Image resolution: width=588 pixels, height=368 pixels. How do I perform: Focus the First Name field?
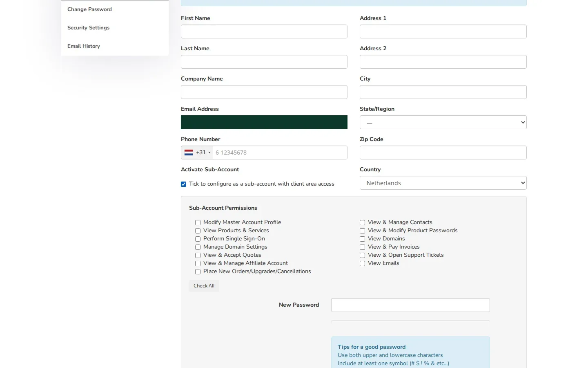point(264,31)
